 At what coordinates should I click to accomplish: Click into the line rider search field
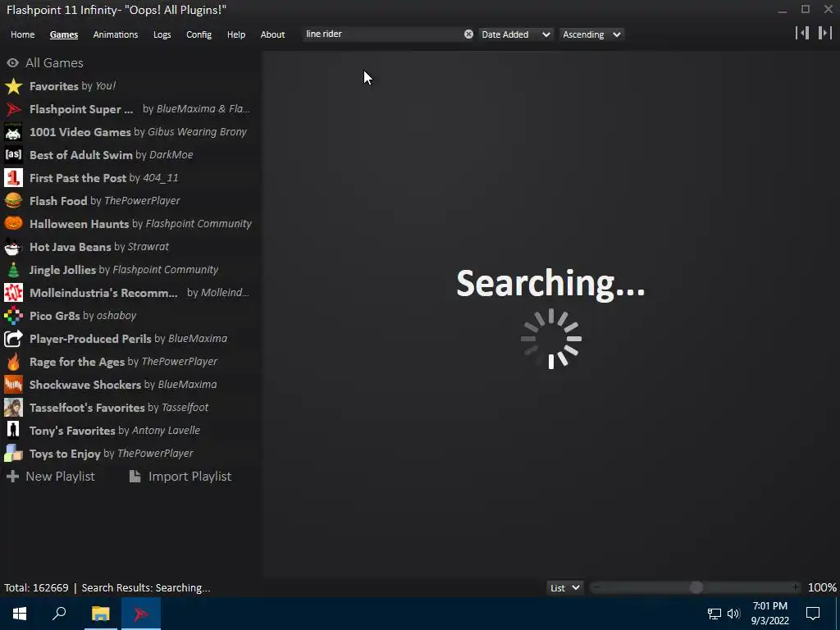point(382,34)
